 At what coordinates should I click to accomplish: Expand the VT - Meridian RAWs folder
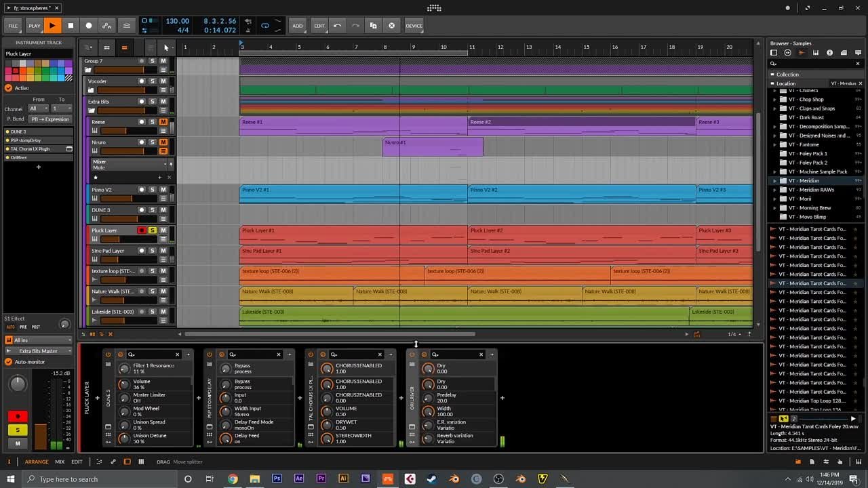(x=775, y=190)
